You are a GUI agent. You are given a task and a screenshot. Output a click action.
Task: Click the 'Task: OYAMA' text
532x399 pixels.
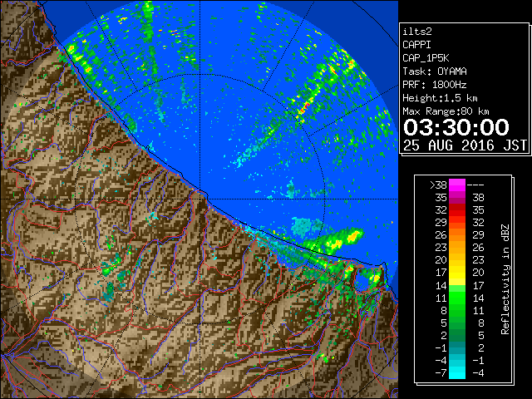point(435,71)
